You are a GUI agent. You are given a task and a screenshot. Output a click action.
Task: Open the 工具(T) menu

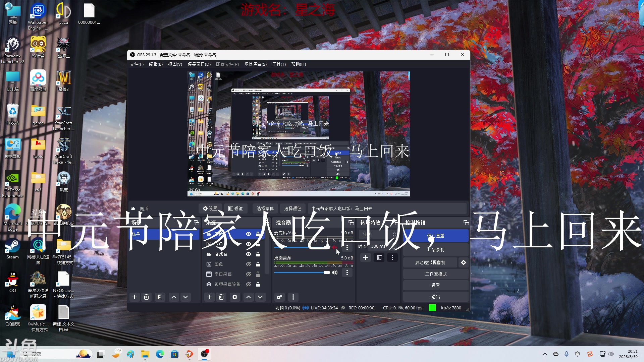pos(279,64)
